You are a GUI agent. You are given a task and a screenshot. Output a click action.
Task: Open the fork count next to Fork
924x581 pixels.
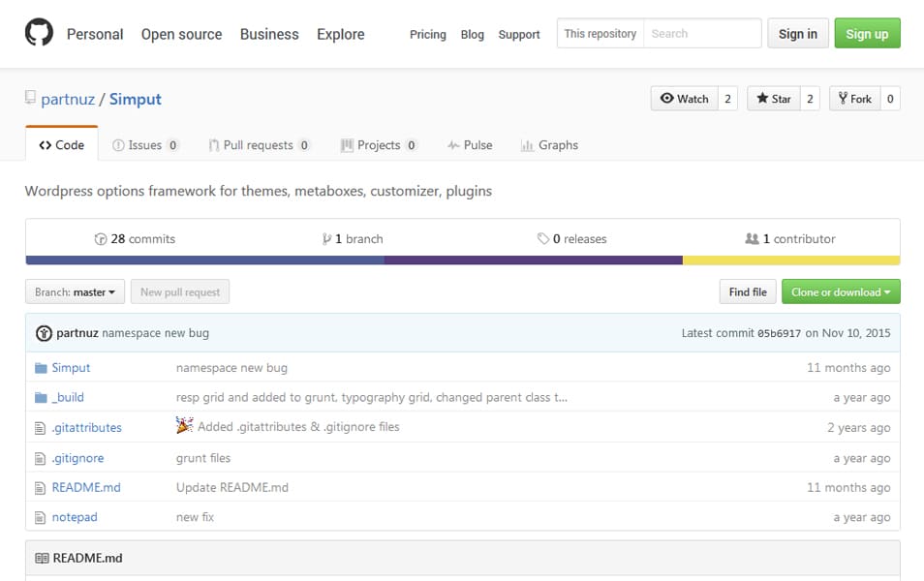point(890,99)
